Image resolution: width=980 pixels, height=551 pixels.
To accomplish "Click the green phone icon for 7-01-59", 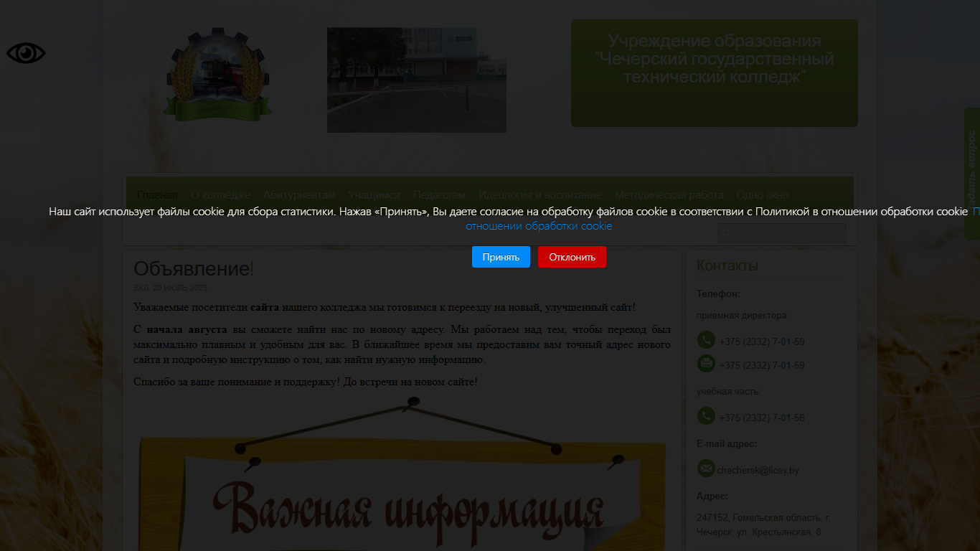I will pos(706,340).
